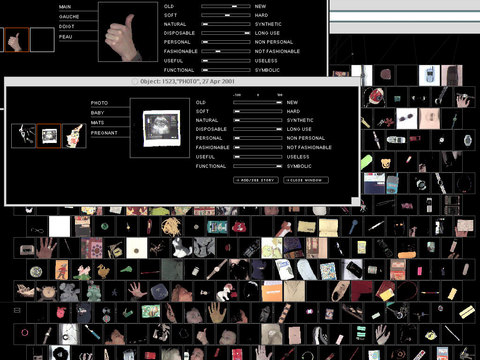Viewport: 480px width, 360px height.
Task: Adjust the Useful–Useless slider in PHOTO window
Action: (x=258, y=157)
